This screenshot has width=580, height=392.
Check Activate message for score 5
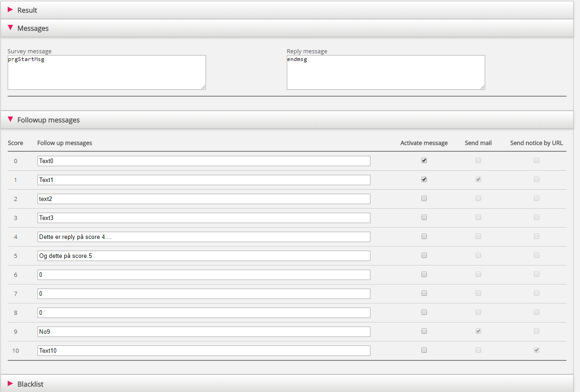[x=424, y=255]
